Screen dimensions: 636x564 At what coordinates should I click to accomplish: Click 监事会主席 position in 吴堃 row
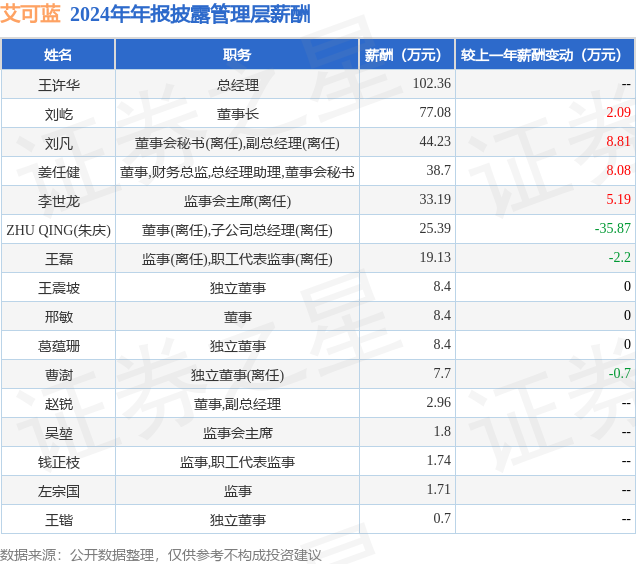(x=238, y=433)
